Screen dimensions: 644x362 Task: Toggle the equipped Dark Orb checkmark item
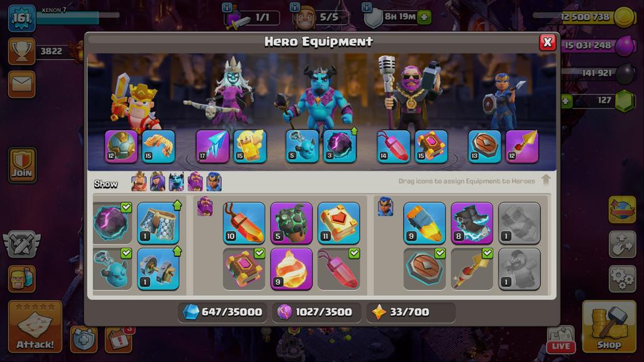113,223
